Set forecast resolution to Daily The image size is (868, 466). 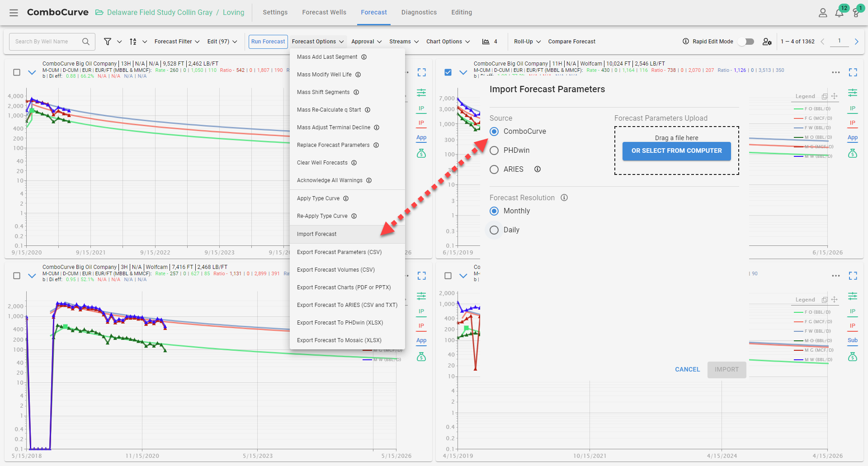click(x=494, y=230)
